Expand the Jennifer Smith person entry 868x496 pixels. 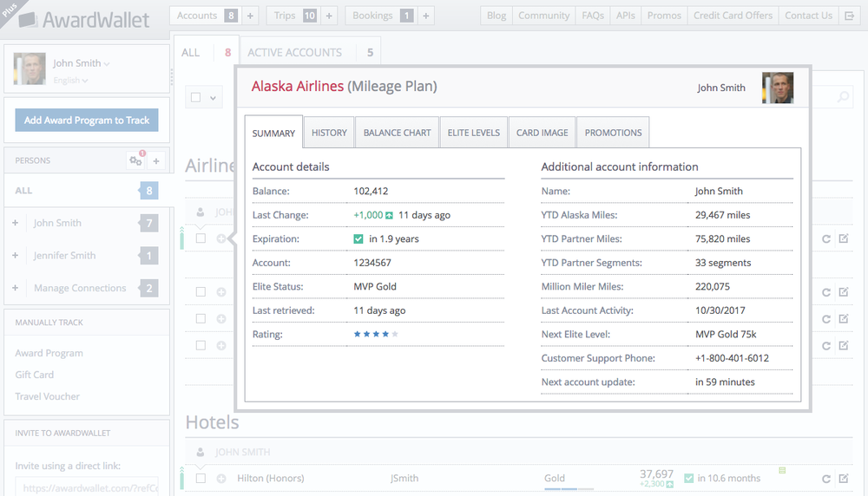point(16,256)
